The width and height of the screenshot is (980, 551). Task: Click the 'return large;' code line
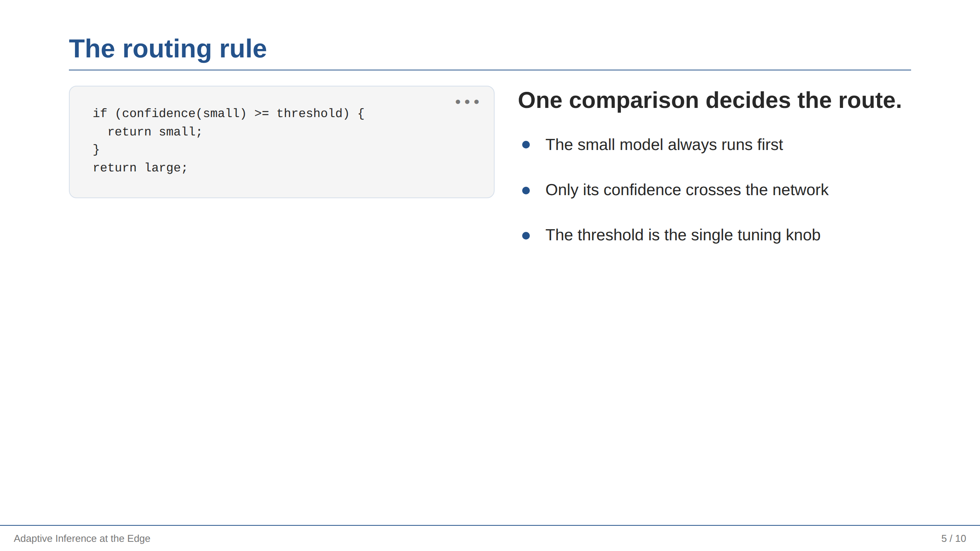pyautogui.click(x=140, y=168)
